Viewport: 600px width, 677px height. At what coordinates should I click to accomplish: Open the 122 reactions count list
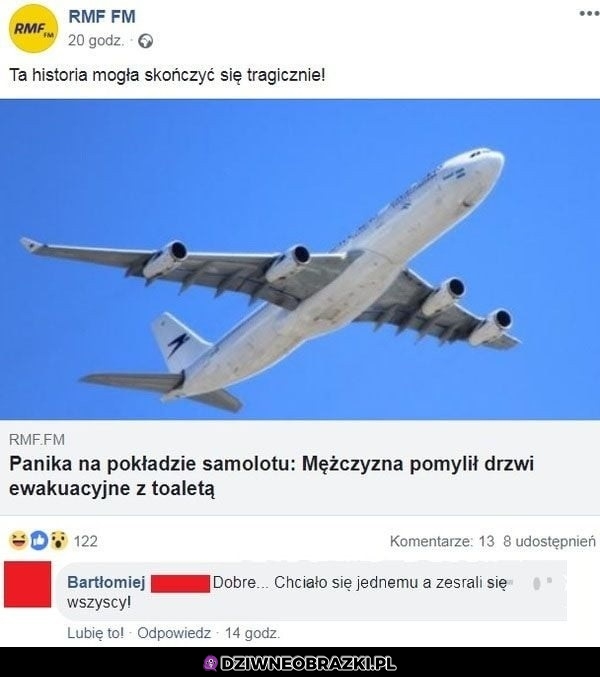[x=85, y=541]
